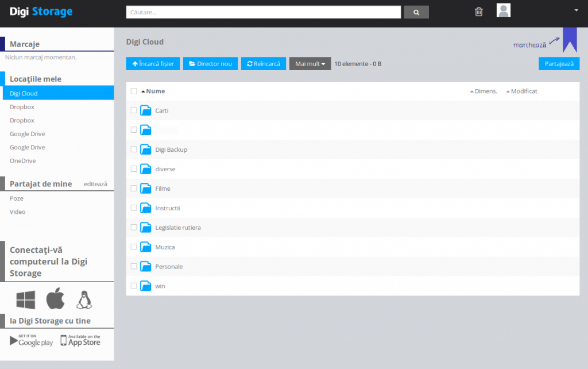
Task: Click the Google Play store badge
Action: pos(32,340)
